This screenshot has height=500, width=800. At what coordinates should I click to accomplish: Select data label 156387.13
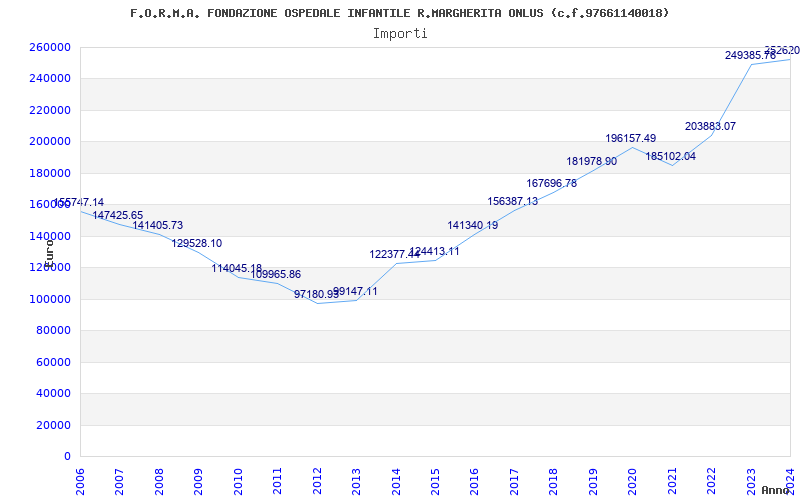click(x=512, y=202)
